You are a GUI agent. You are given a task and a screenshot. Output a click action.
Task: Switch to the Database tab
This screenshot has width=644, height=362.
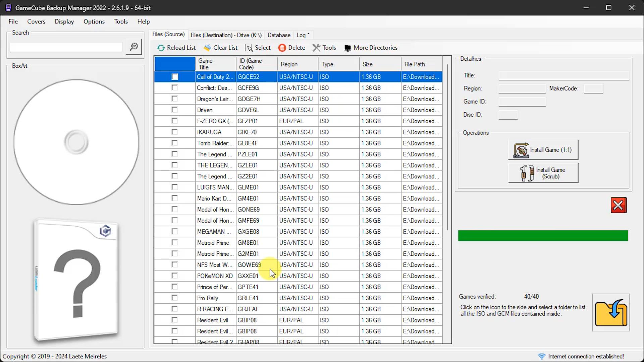279,35
